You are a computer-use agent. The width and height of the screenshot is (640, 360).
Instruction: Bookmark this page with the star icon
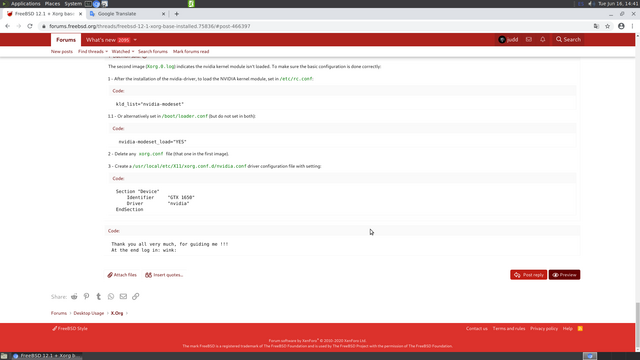tap(608, 26)
